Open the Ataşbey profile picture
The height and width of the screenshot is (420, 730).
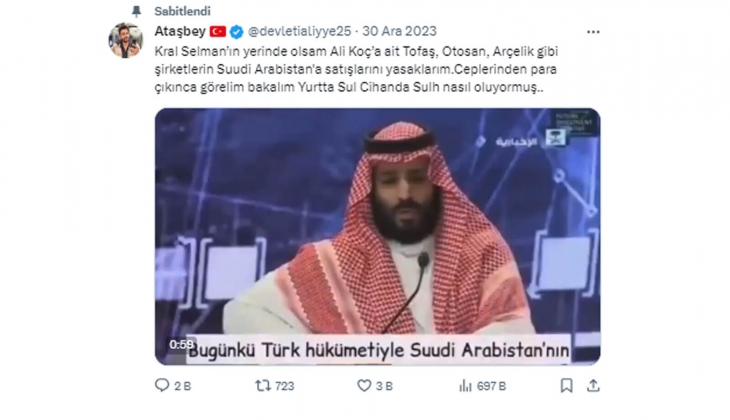(126, 40)
